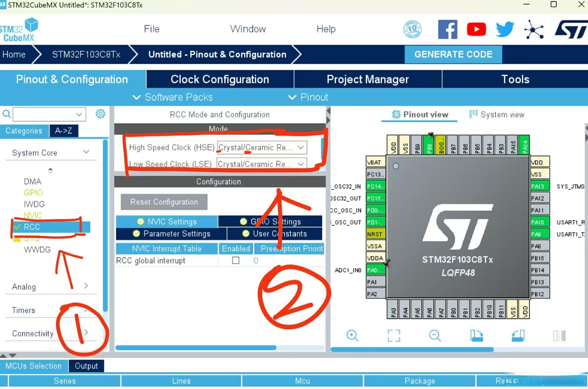The width and height of the screenshot is (588, 389).
Task: Select pin PA9 on the chip
Action: (540, 234)
